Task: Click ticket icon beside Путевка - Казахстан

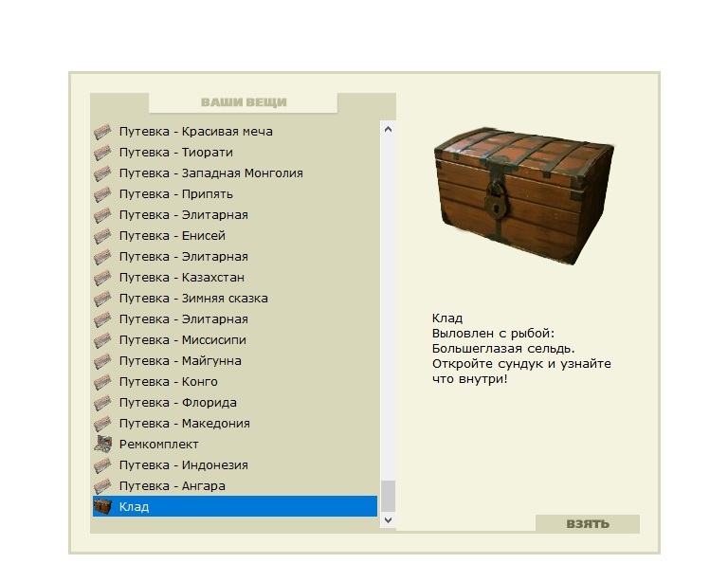Action: point(102,278)
